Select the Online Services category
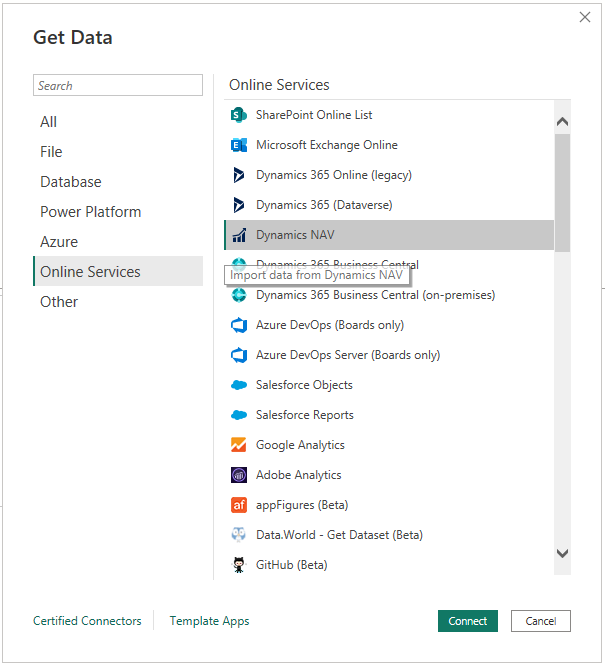The width and height of the screenshot is (605, 666). pyautogui.click(x=118, y=271)
